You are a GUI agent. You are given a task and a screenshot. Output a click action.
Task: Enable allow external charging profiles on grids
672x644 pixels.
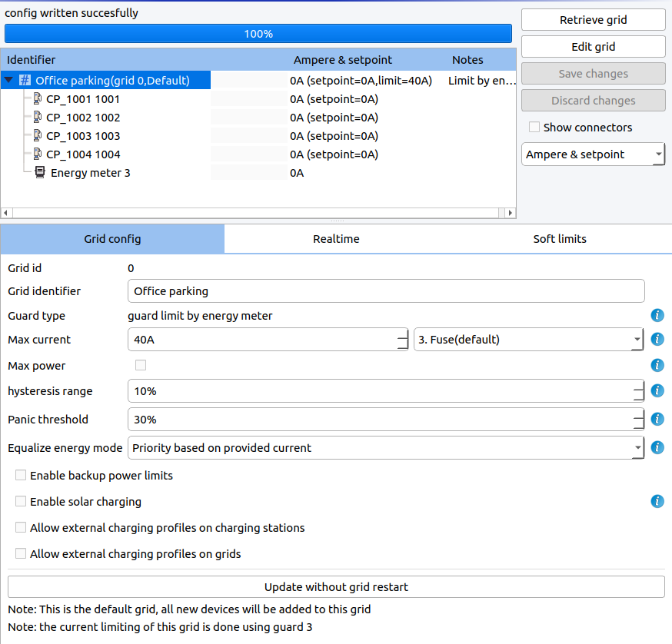pyautogui.click(x=21, y=553)
